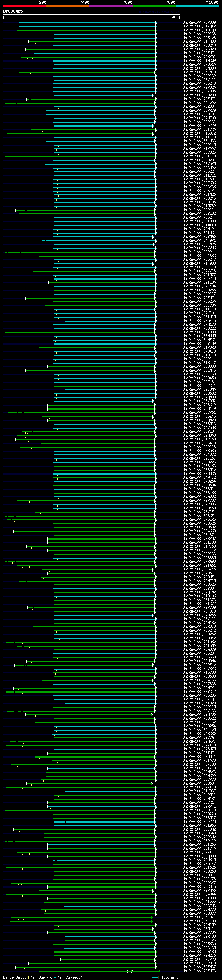
Task: Click the UniRef100_A4CVP3 label
Action: click(x=199, y=959)
